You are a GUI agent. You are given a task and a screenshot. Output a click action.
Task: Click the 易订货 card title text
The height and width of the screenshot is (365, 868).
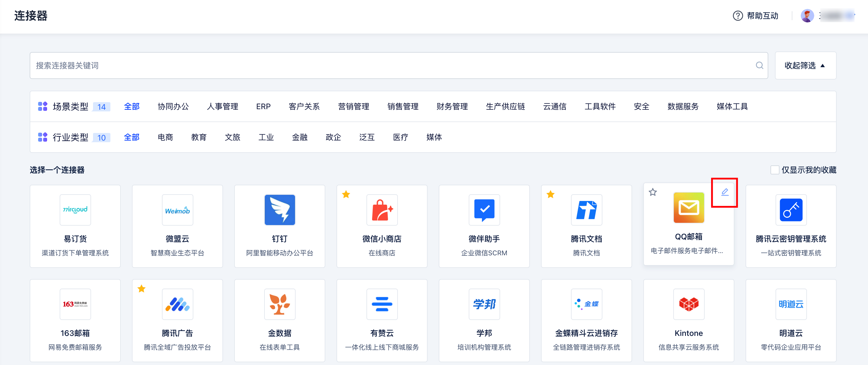[x=75, y=239]
